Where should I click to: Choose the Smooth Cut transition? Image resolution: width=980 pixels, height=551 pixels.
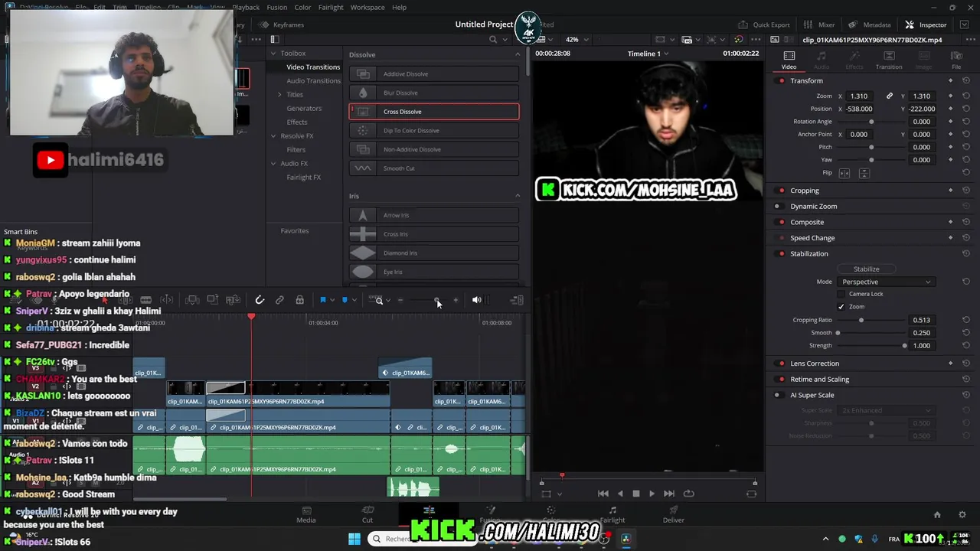point(434,168)
